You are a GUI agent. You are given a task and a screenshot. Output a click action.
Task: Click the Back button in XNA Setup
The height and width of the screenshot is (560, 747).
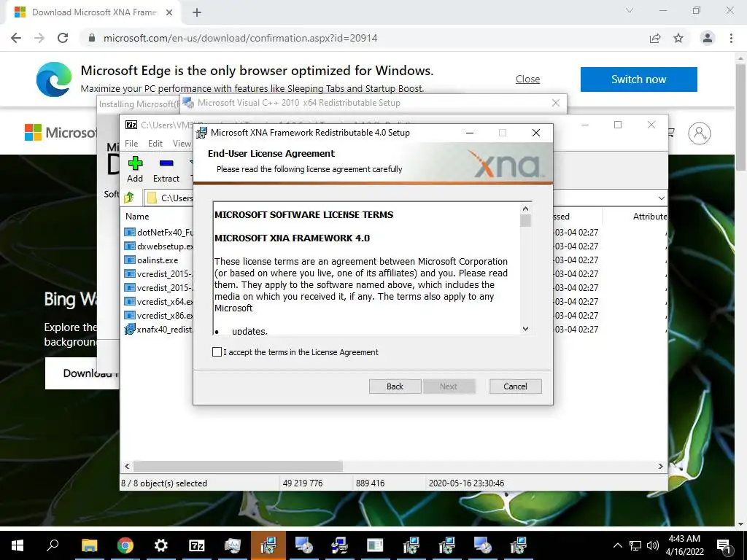pos(395,386)
